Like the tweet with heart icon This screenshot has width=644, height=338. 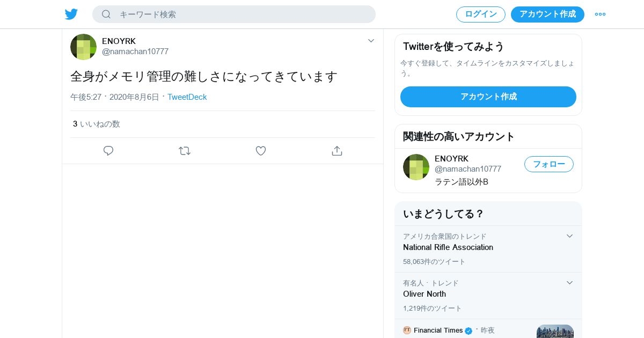click(261, 151)
